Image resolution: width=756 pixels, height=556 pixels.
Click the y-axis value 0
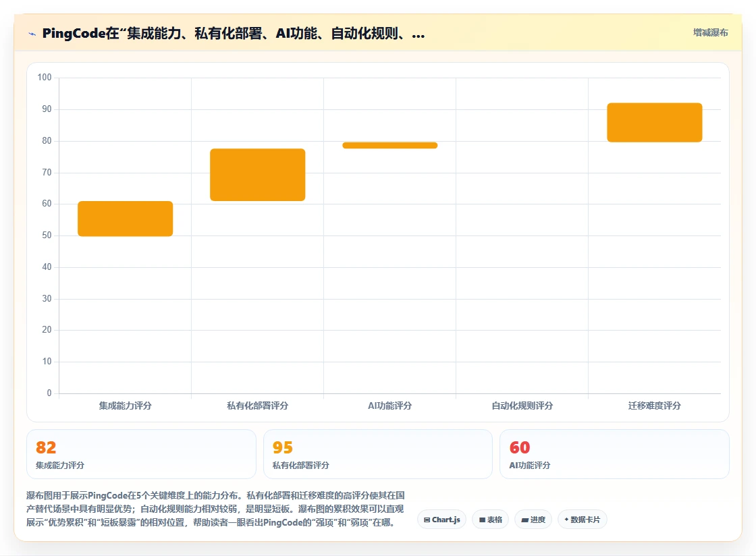coord(49,393)
